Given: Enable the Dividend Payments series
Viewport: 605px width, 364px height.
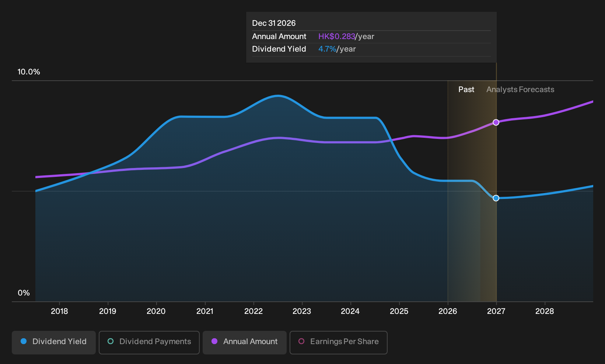Looking at the screenshot, I should coord(149,343).
